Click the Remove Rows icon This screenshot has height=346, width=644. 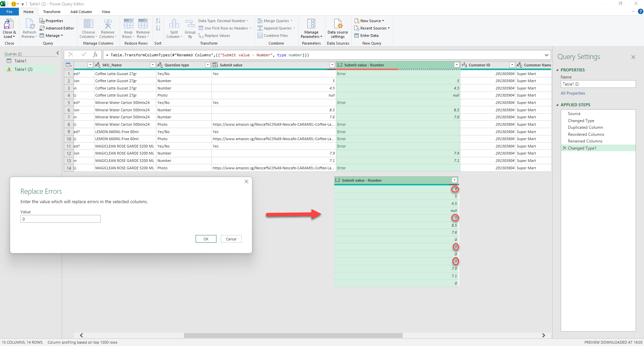[x=143, y=24]
